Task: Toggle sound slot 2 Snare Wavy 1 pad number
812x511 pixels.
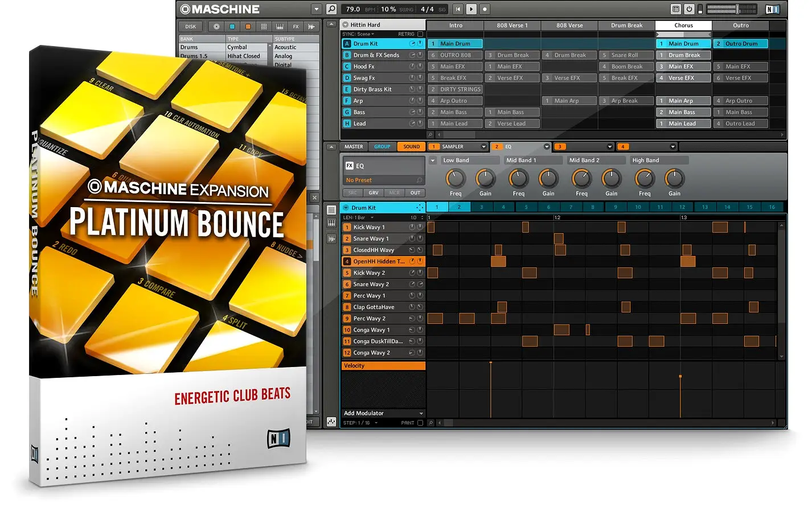Action: click(x=347, y=238)
